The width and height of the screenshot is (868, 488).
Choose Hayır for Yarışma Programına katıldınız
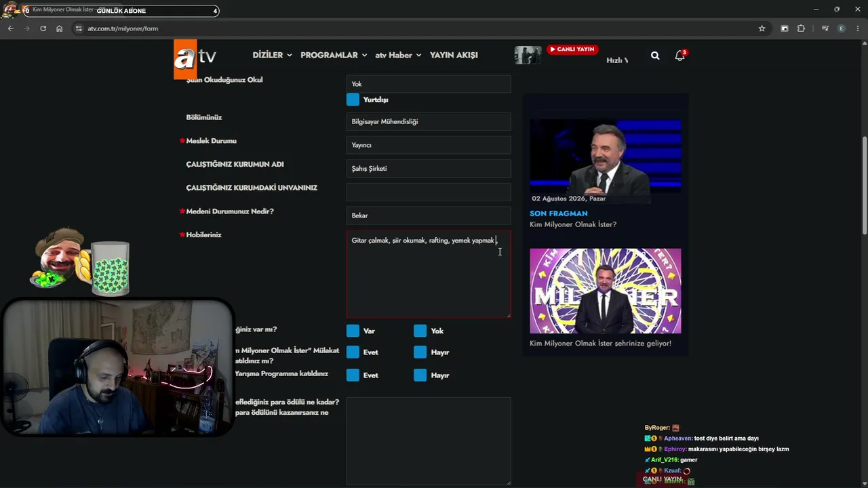pos(420,375)
